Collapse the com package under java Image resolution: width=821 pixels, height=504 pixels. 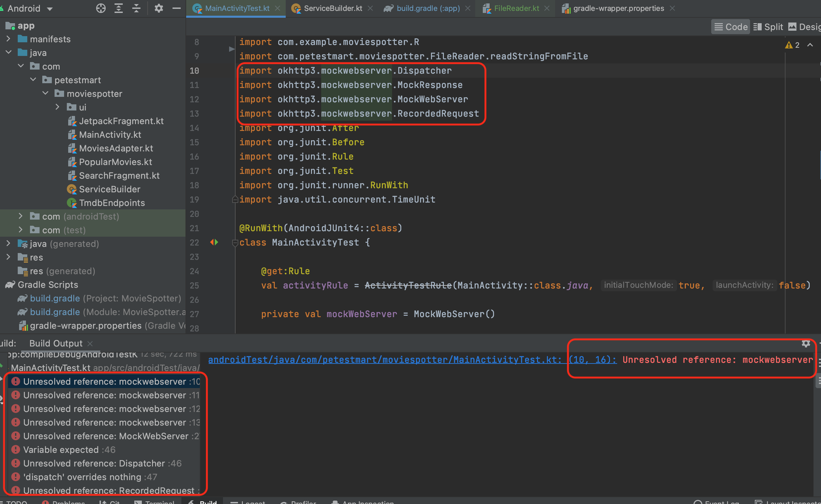21,66
